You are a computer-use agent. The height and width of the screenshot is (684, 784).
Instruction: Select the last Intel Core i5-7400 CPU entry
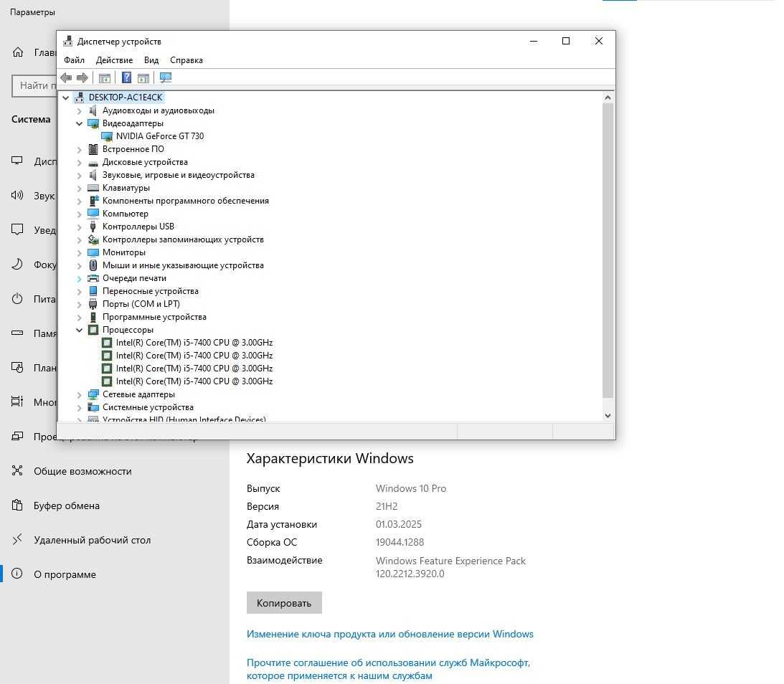pyautogui.click(x=194, y=381)
